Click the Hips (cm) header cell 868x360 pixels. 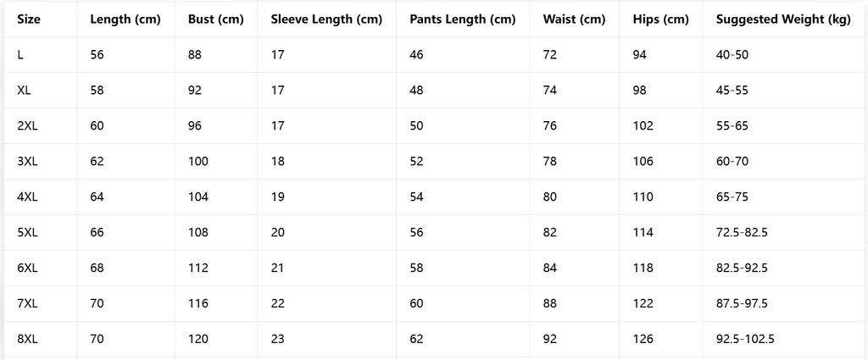pos(661,19)
